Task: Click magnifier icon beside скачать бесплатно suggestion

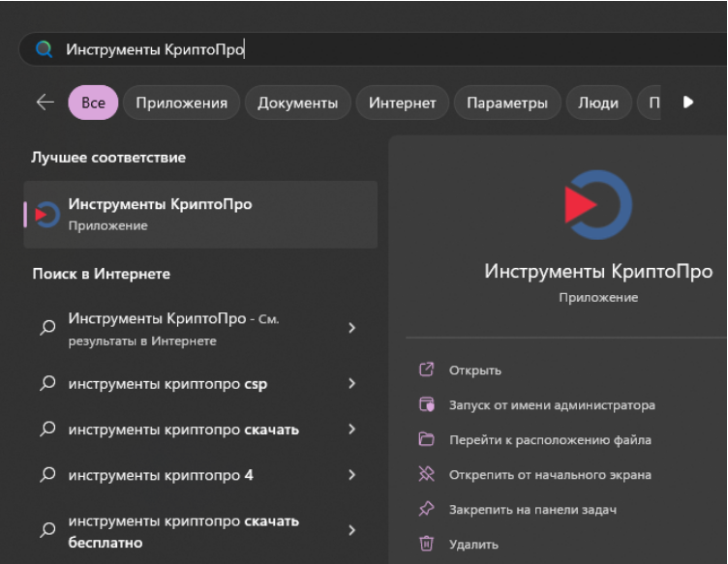Action: pos(47,530)
